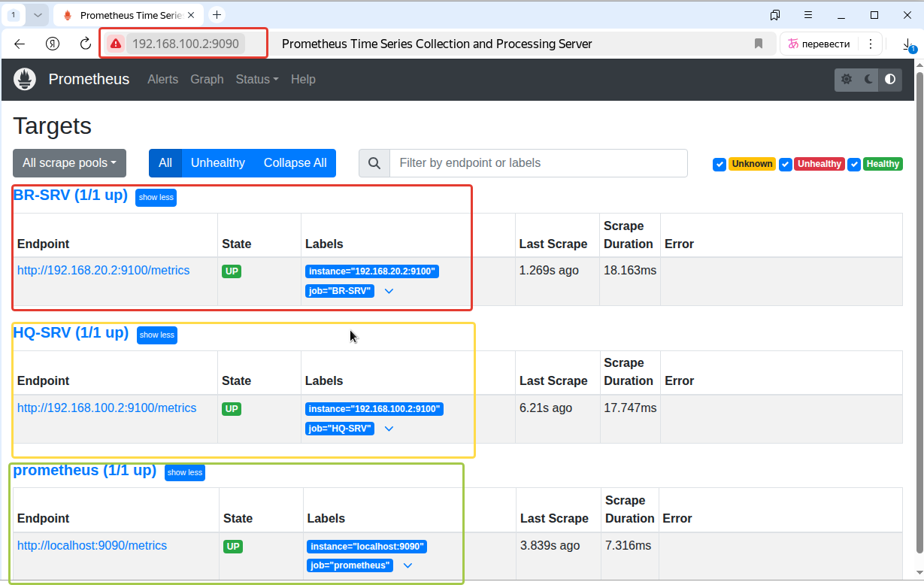Select the auto contrast theme icon
The image size is (924, 585).
pyautogui.click(x=891, y=79)
